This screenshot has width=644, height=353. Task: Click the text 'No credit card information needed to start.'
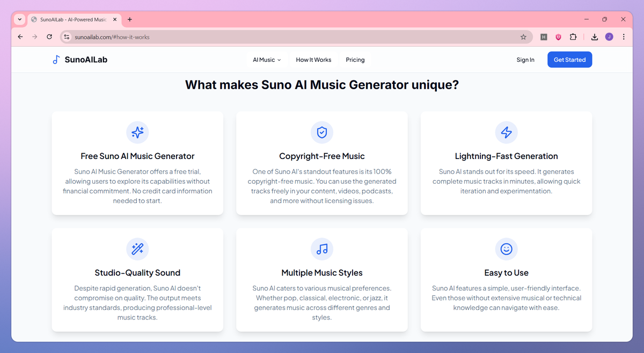pos(163,196)
